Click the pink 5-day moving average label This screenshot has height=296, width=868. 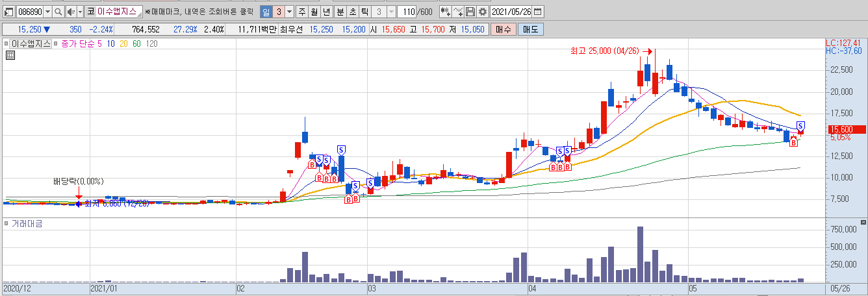click(x=99, y=43)
